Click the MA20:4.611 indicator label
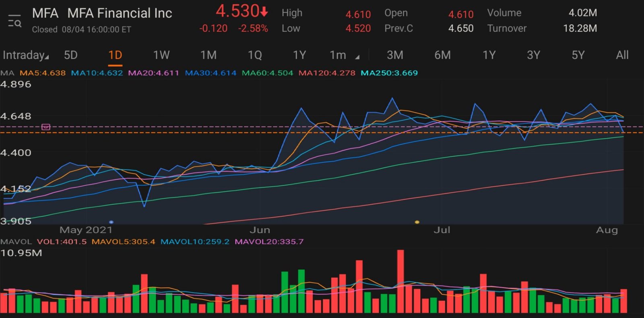This screenshot has width=644, height=318. (153, 73)
